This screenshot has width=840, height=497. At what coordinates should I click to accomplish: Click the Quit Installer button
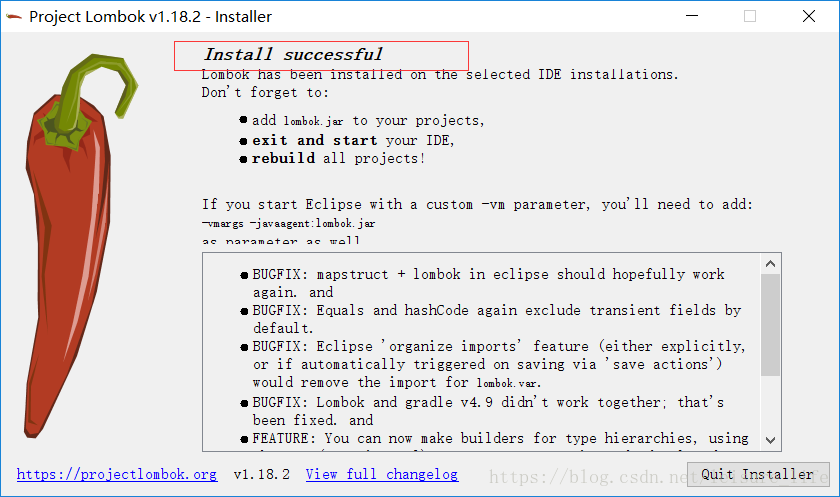coord(758,475)
